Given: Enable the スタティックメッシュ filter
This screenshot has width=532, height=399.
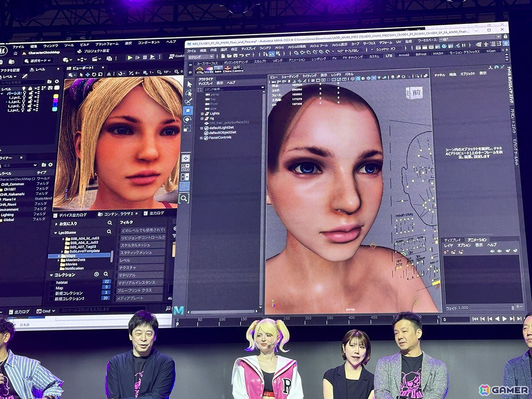Looking at the screenshot, I should coord(141,252).
